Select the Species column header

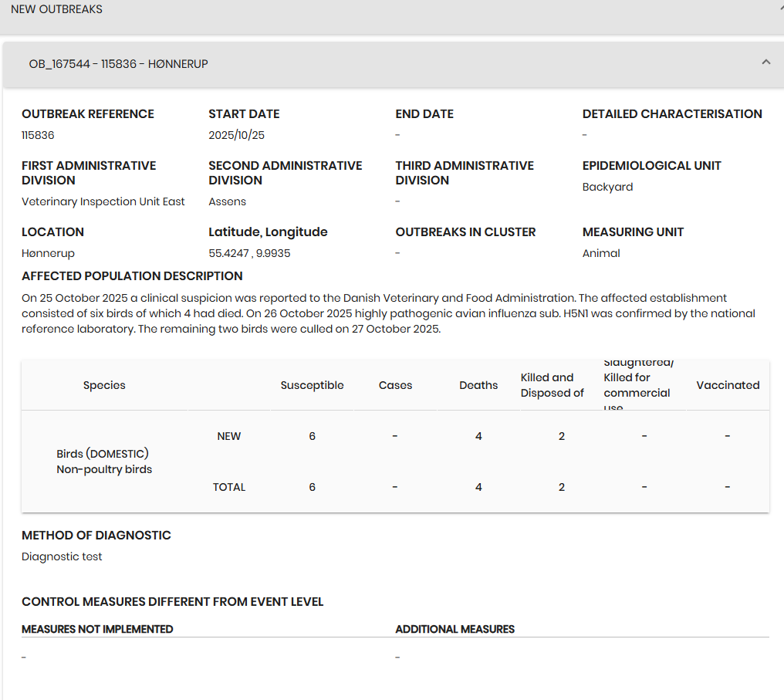tap(104, 385)
